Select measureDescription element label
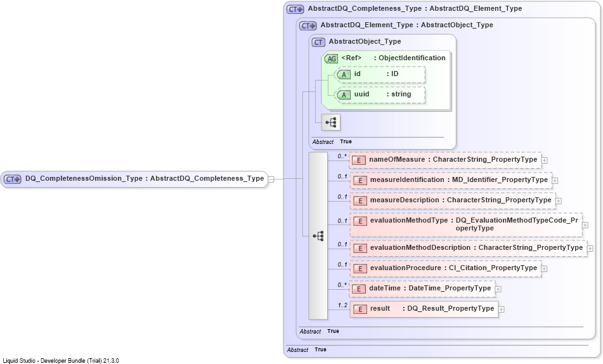This screenshot has width=603, height=364. pos(461,200)
